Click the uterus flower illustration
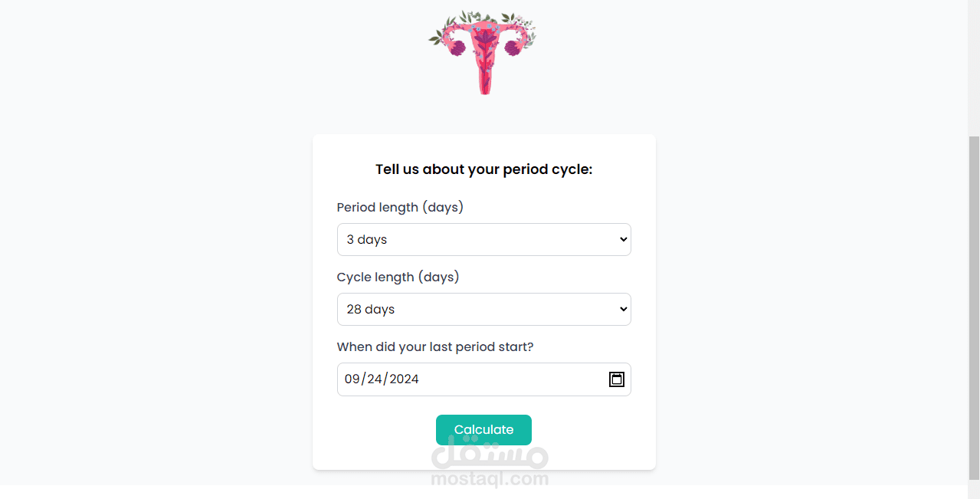The width and height of the screenshot is (980, 499). 483,51
